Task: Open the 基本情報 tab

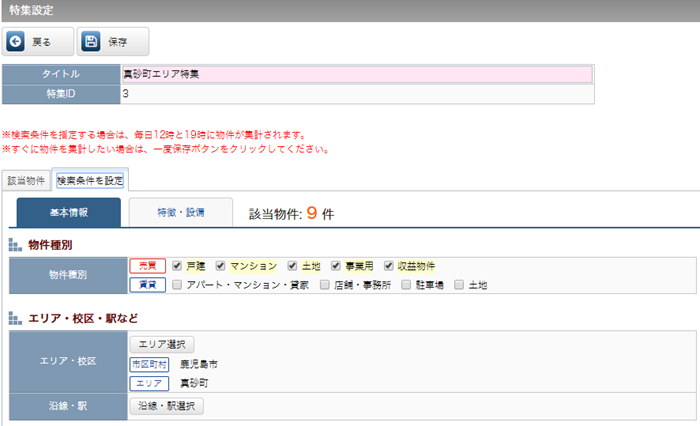Action: (x=69, y=213)
